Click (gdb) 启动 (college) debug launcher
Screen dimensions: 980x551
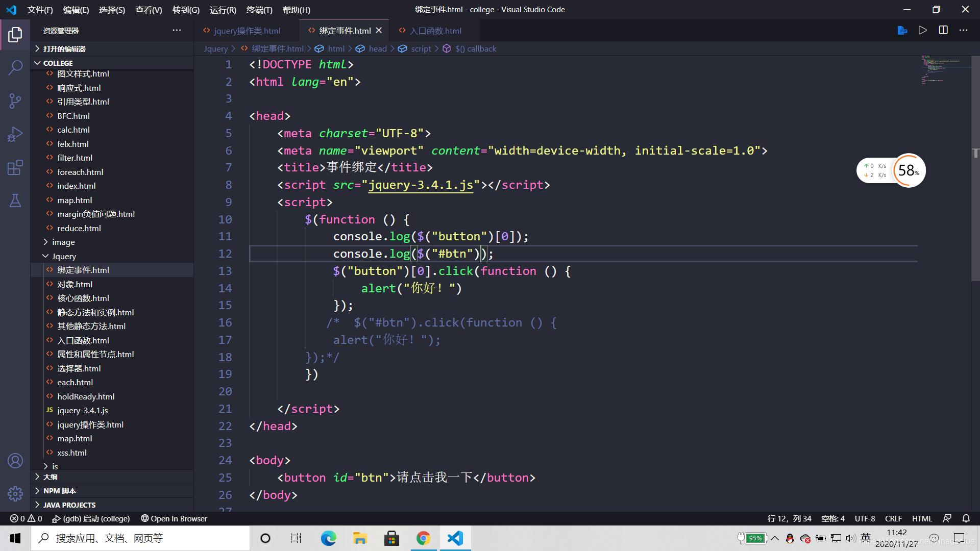click(x=91, y=518)
